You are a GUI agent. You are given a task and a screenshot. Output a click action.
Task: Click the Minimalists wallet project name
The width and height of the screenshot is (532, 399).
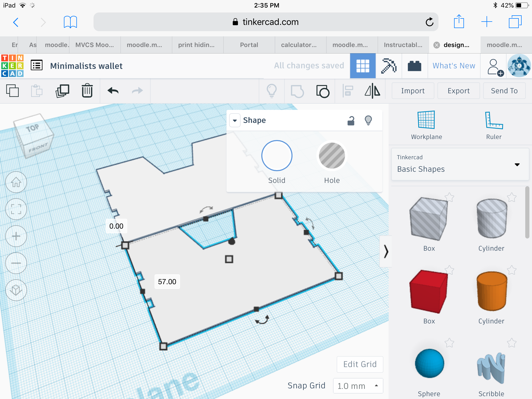[x=86, y=66]
